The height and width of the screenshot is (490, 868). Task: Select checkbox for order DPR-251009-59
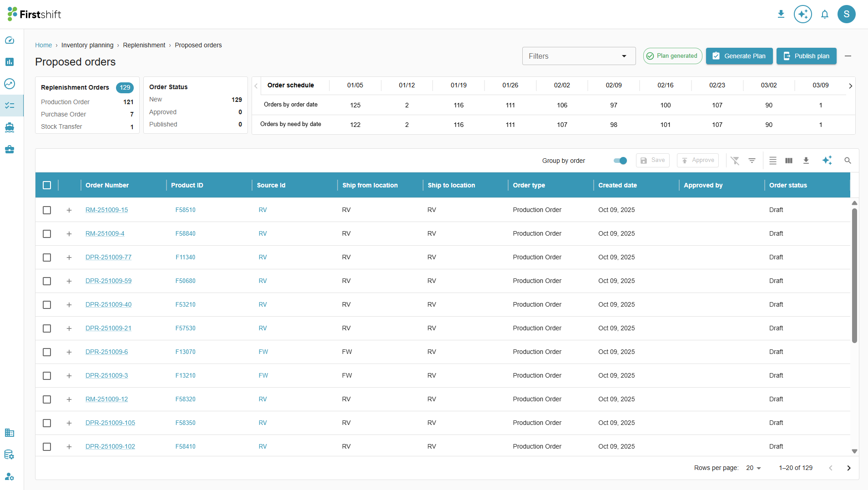click(47, 281)
